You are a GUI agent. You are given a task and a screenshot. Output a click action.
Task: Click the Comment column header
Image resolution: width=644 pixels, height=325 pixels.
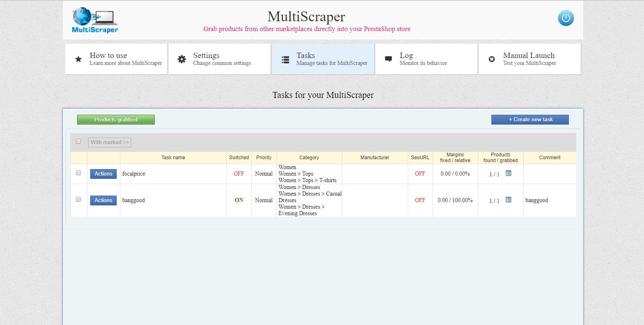(x=550, y=158)
